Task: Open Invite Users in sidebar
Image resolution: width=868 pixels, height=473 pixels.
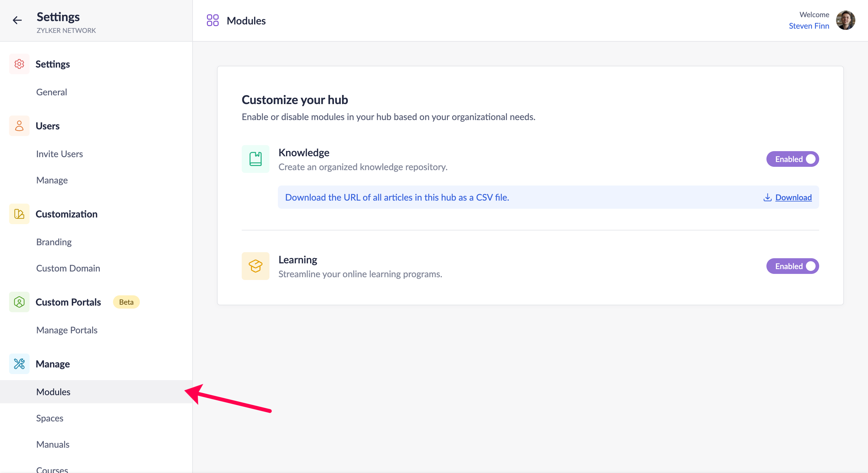Action: tap(59, 154)
